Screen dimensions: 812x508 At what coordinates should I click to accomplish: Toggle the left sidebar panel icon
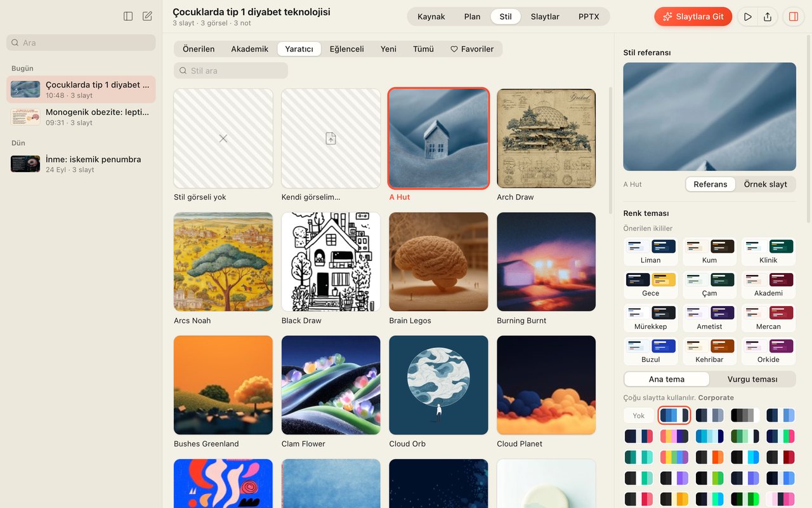(x=128, y=17)
